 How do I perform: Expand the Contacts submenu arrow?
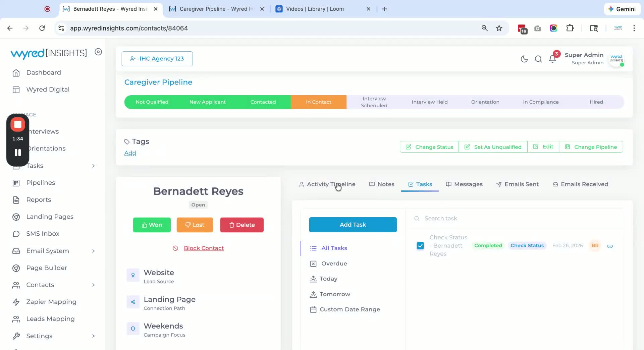[x=93, y=285]
